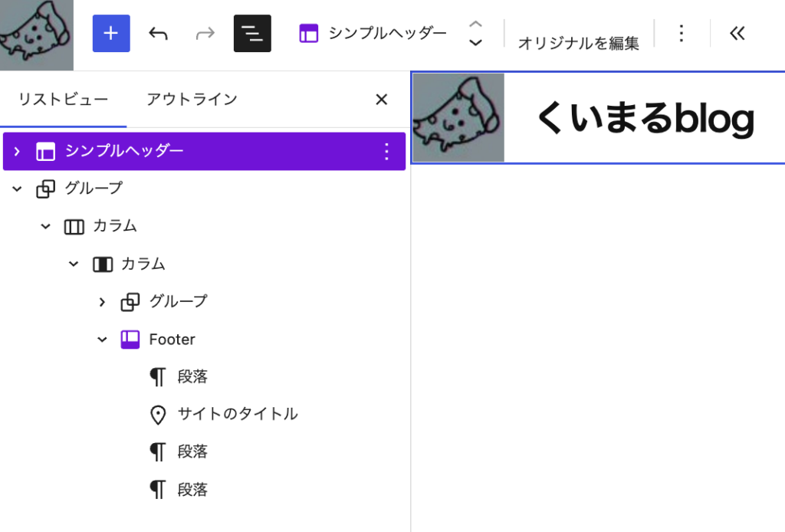Open the block options three-dot menu in the toolbar
This screenshot has width=785, height=532.
click(682, 34)
